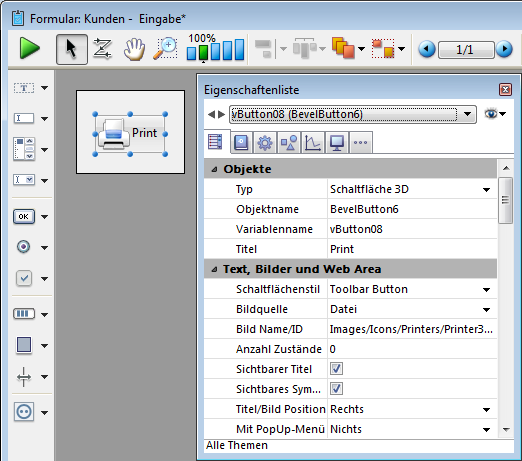Run the form with the green play icon
522x461 pixels.
tap(30, 49)
